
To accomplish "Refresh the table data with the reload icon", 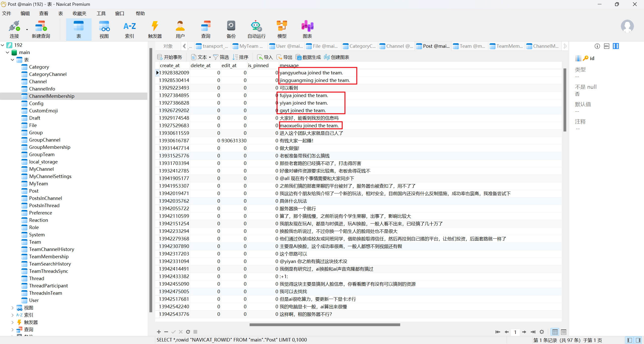I will point(188,332).
